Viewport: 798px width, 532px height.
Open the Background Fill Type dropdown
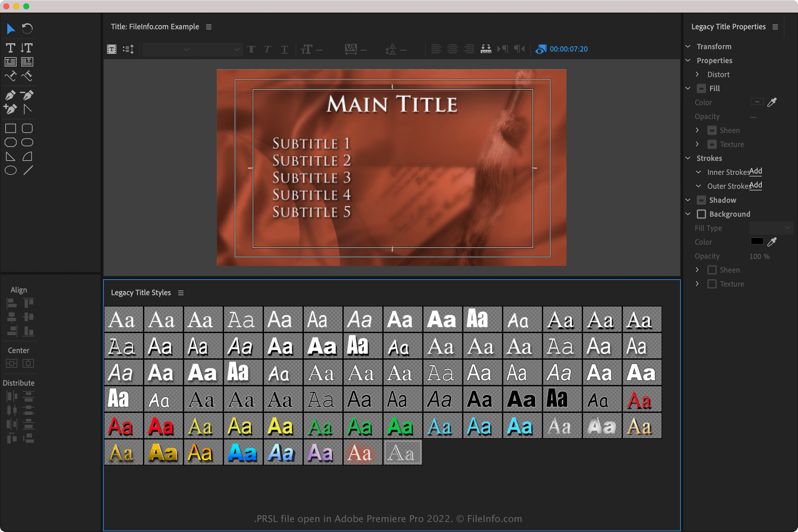click(771, 228)
